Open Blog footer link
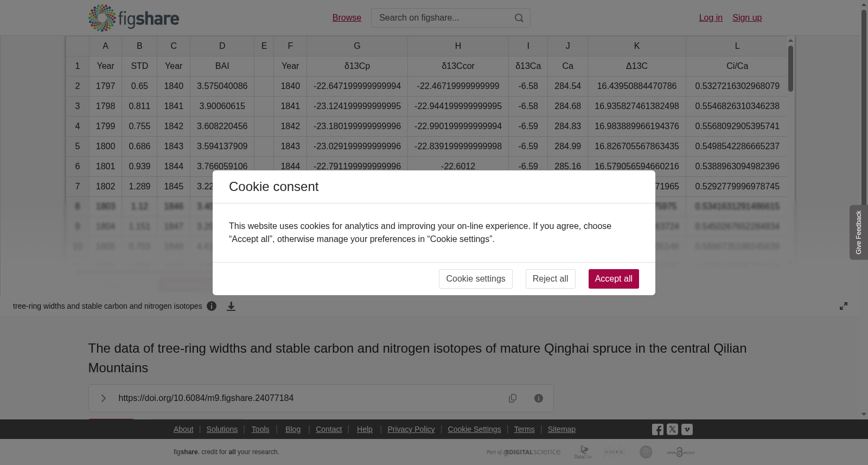This screenshot has width=868, height=465. point(293,429)
